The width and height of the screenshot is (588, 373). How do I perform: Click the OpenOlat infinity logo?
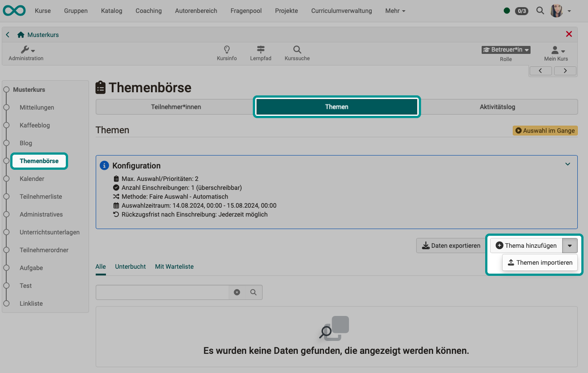point(14,10)
